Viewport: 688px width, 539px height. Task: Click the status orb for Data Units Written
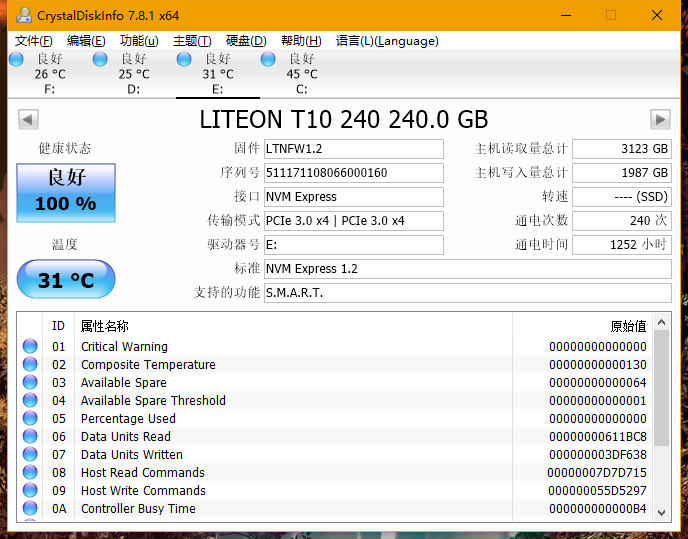point(30,454)
